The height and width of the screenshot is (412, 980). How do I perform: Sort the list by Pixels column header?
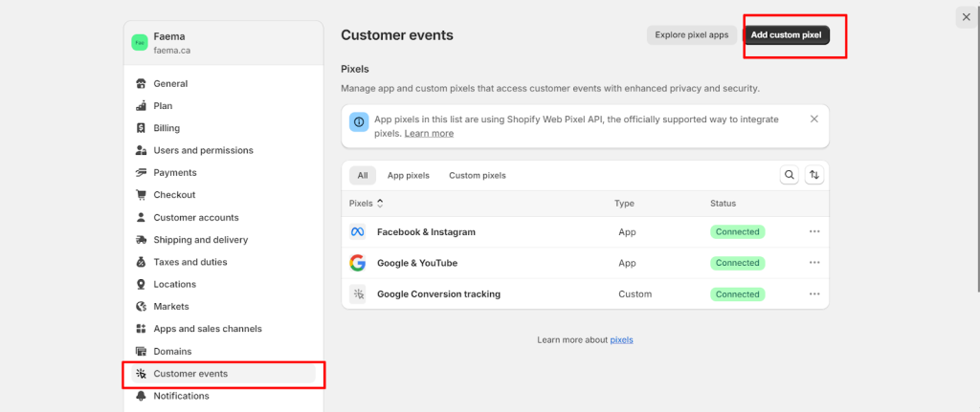(366, 203)
